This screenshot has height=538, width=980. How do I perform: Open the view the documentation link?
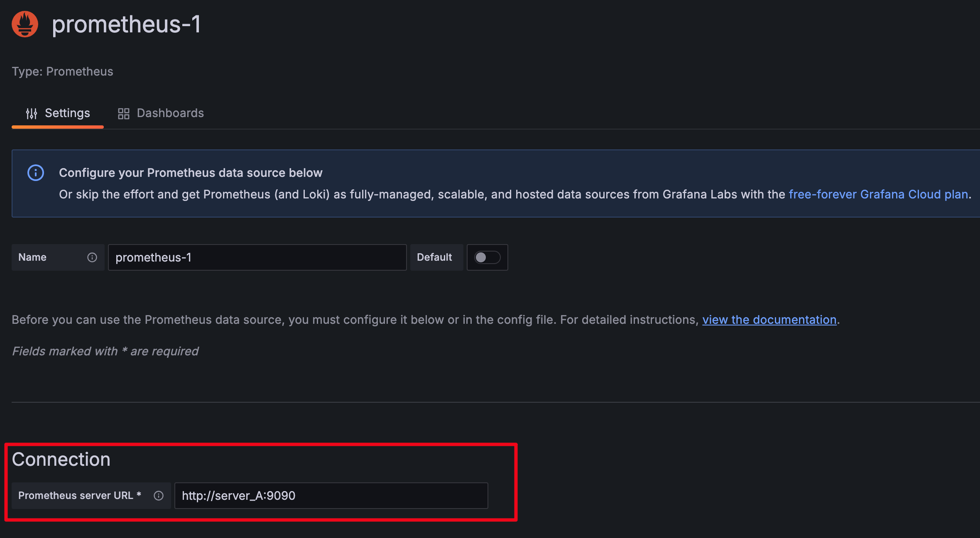pyautogui.click(x=769, y=320)
